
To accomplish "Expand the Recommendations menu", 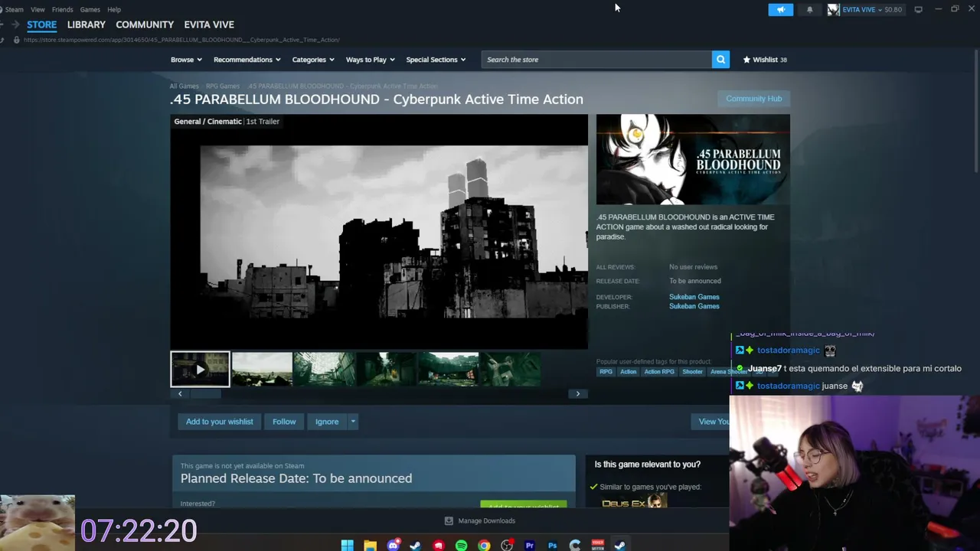I will tap(247, 60).
